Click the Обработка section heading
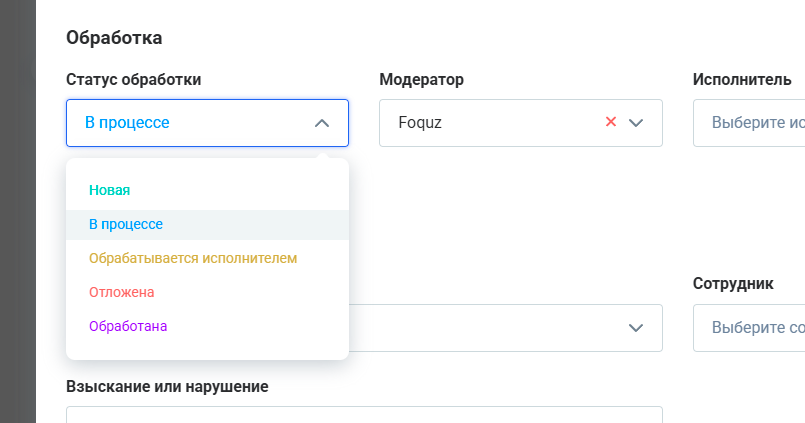 tap(114, 38)
